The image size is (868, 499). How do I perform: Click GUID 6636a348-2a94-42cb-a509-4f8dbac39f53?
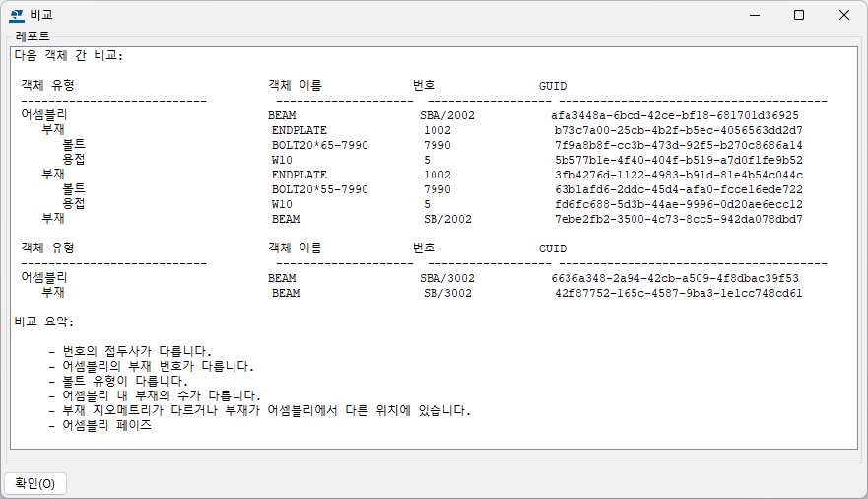[x=675, y=278]
